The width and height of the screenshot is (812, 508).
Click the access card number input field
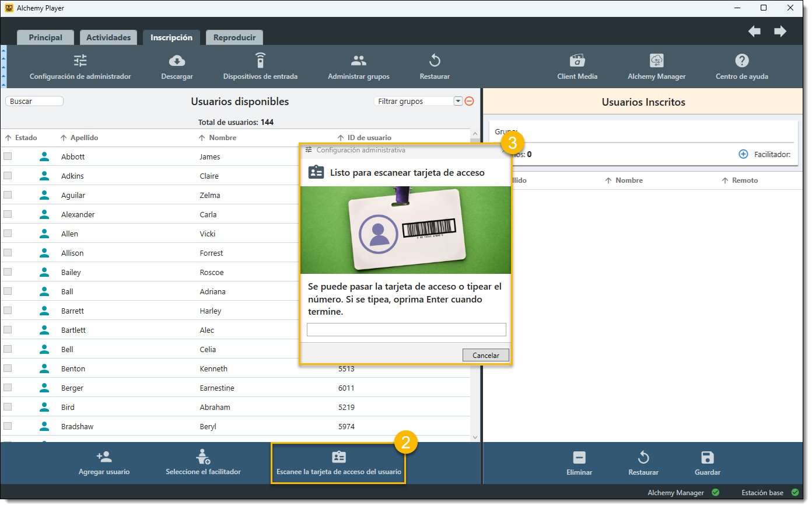(x=406, y=330)
